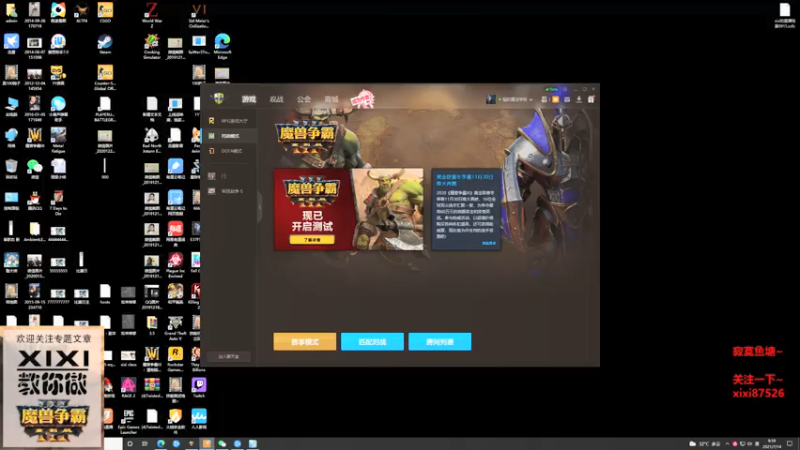Viewport: 800px width, 450px height.
Task: Select the WeChat desktop shortcut
Action: coord(35,169)
